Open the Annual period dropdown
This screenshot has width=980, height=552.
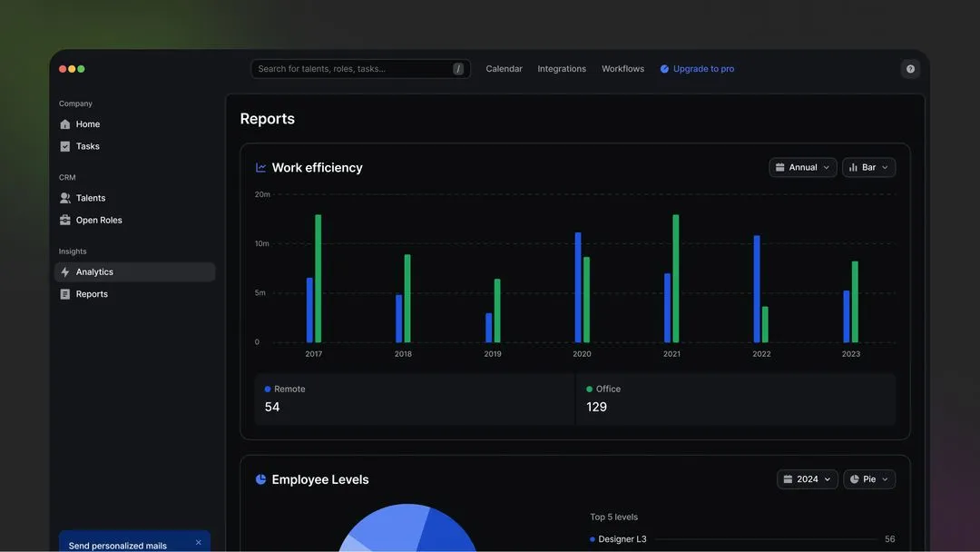click(802, 167)
